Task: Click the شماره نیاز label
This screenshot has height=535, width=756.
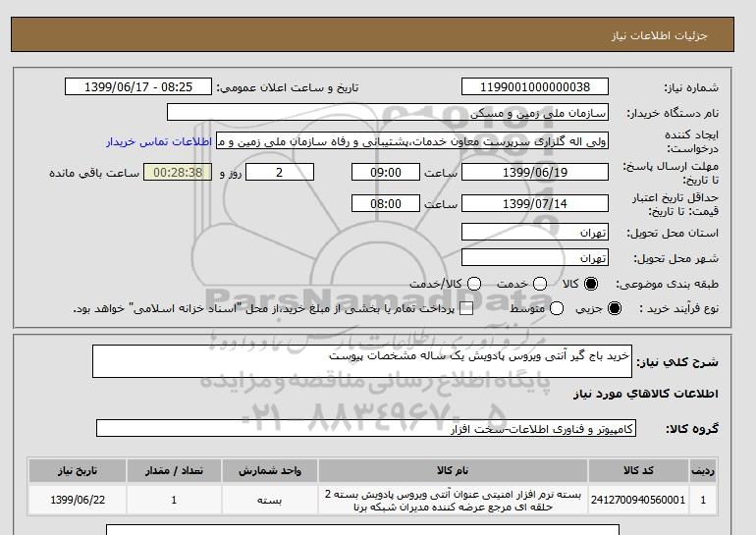Action: click(x=691, y=87)
